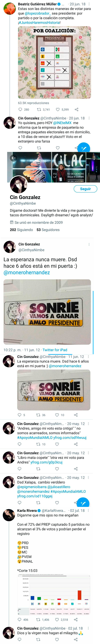Screen dimensions: 100x644
Task: Like Karla Rivera's PREP tweet
Action: [x=58, y=620]
